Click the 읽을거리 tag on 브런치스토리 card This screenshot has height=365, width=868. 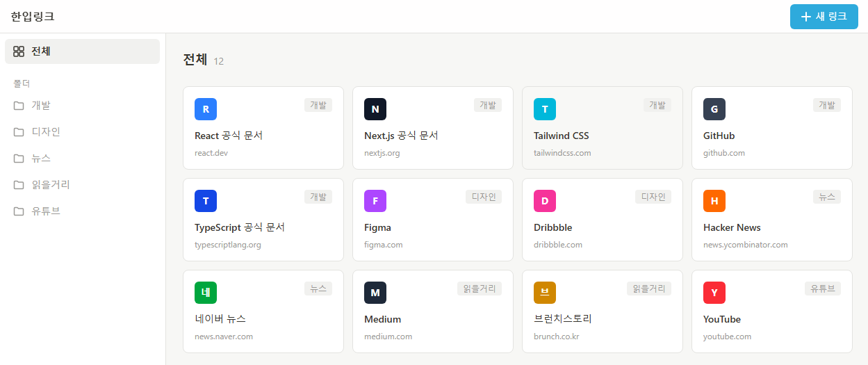tap(649, 289)
